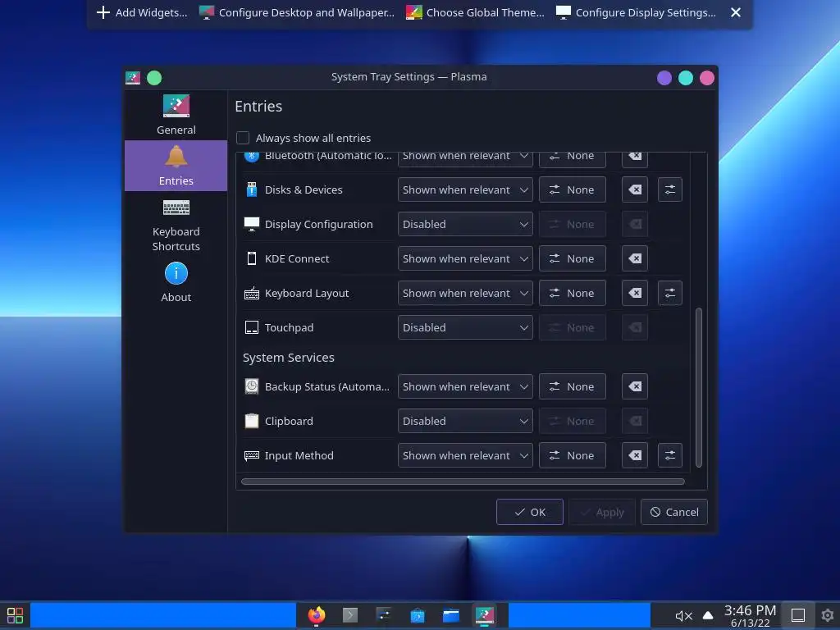Click the System Tray Settings taskbar entry

(485, 615)
